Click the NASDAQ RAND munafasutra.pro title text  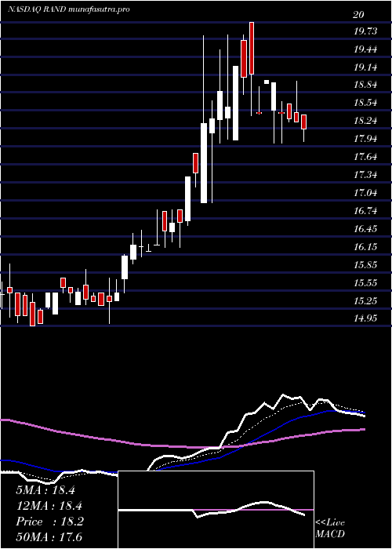(x=69, y=9)
